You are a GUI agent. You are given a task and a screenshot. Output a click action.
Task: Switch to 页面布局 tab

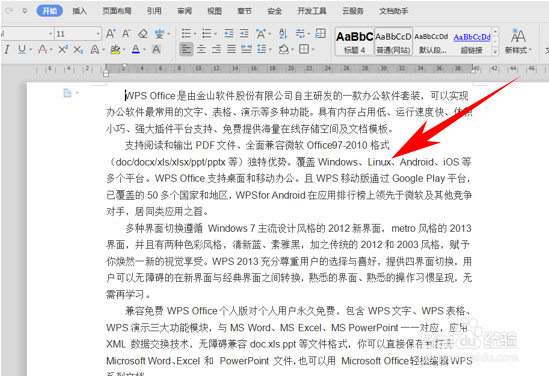coord(117,11)
